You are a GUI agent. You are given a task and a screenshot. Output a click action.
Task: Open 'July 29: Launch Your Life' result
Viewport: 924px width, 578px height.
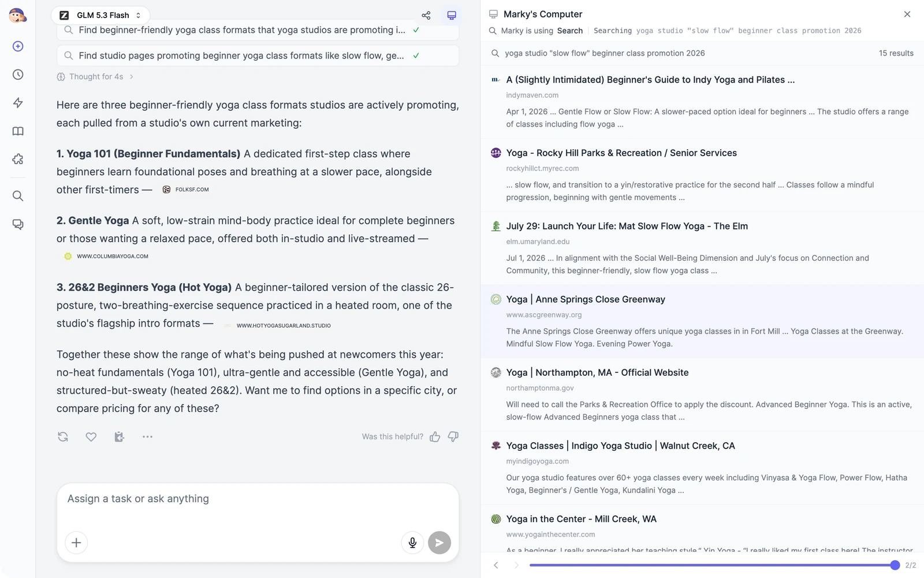627,227
